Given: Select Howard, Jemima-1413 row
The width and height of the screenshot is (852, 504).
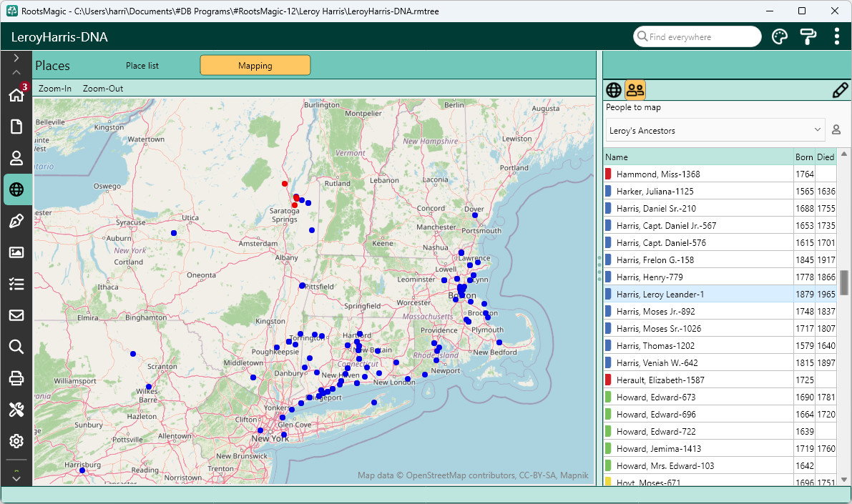Looking at the screenshot, I should (720, 449).
